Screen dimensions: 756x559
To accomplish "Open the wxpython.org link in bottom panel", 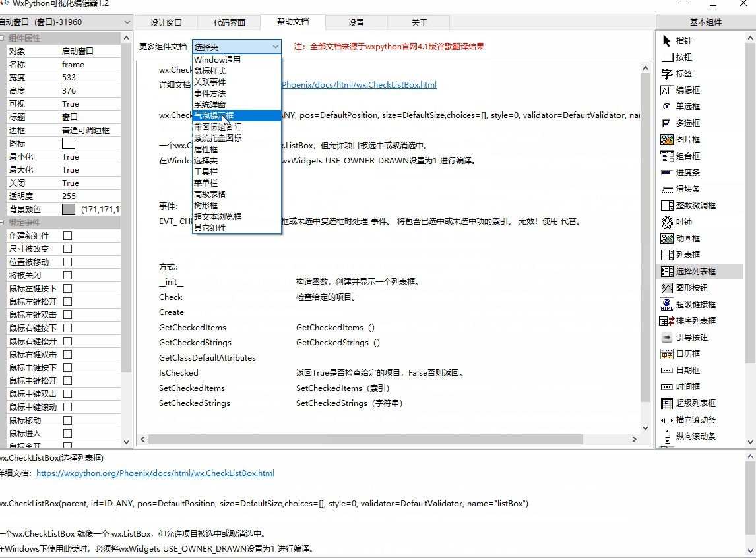I will pyautogui.click(x=155, y=473).
